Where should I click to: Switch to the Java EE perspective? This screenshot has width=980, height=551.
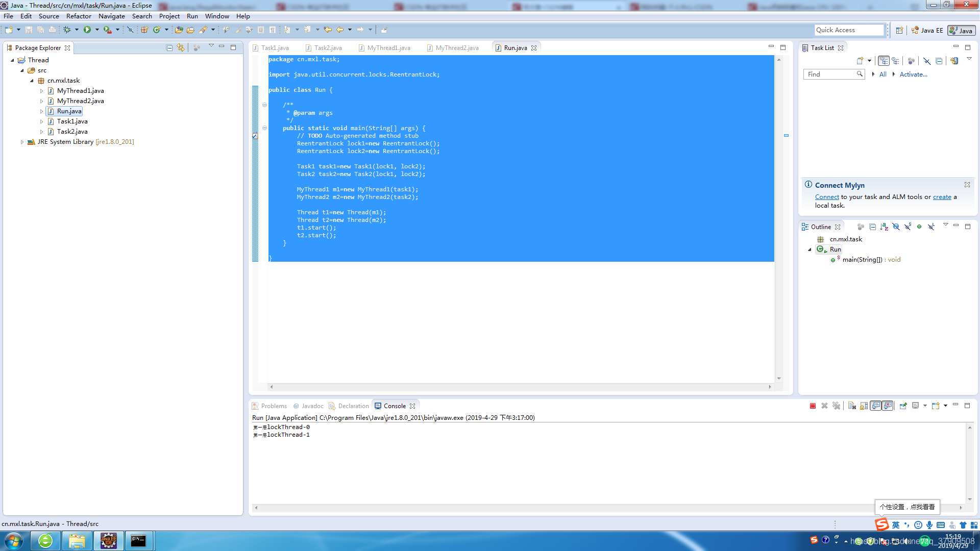[927, 31]
